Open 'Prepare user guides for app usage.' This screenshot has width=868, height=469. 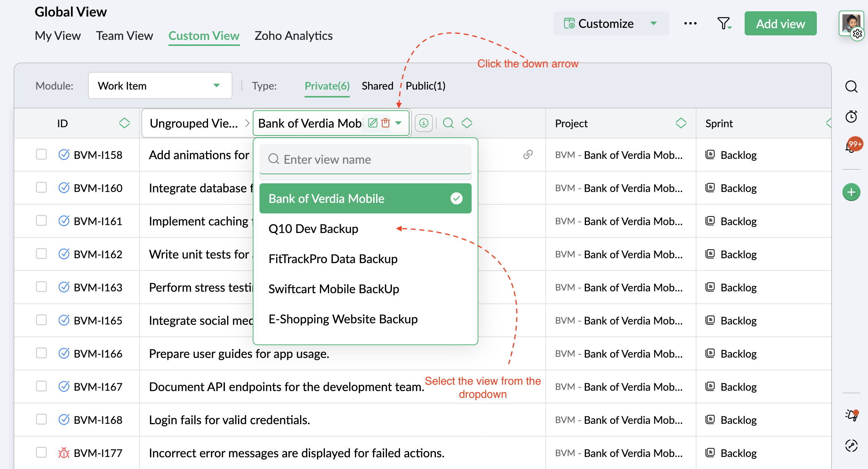pyautogui.click(x=239, y=353)
